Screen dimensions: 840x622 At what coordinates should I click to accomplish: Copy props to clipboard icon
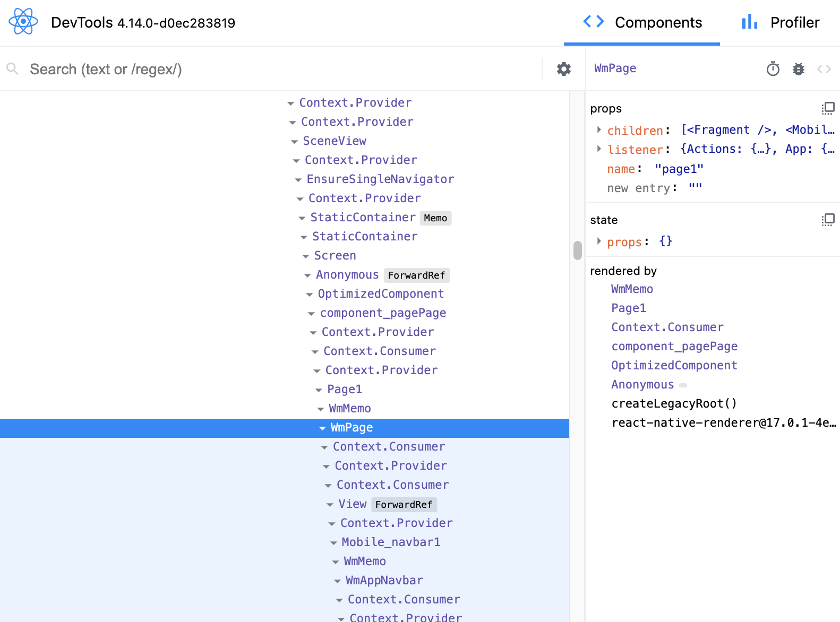(828, 108)
